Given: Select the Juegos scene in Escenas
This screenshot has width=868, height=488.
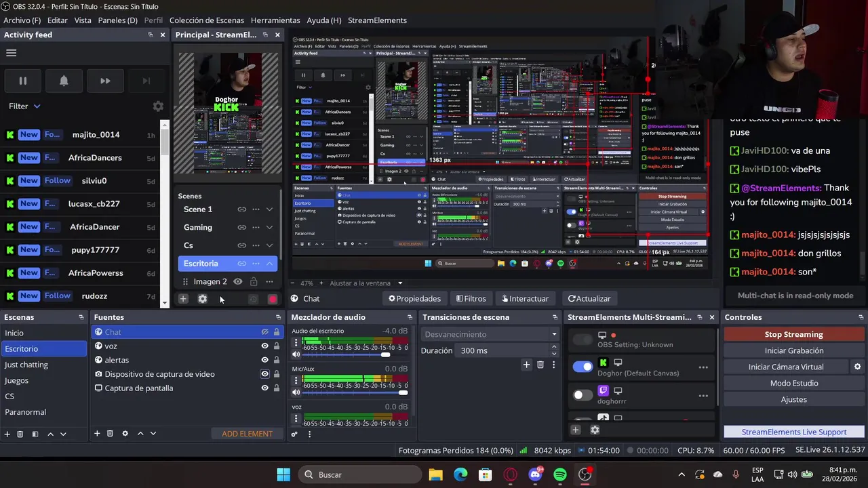Looking at the screenshot, I should [x=43, y=380].
